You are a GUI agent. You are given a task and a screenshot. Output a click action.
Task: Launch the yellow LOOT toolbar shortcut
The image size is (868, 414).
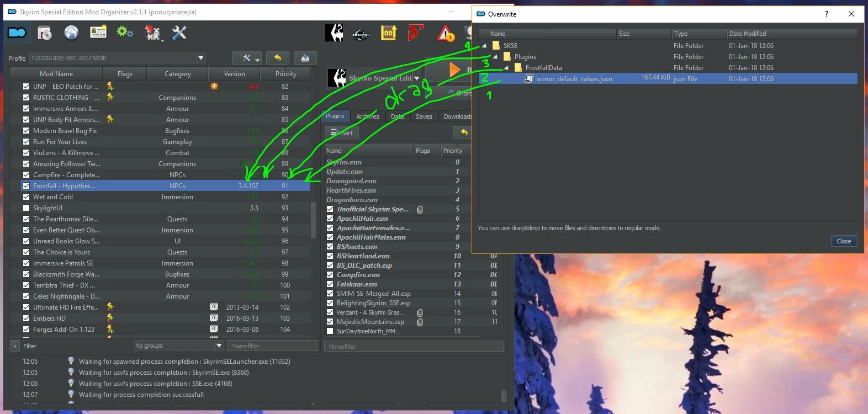point(389,33)
